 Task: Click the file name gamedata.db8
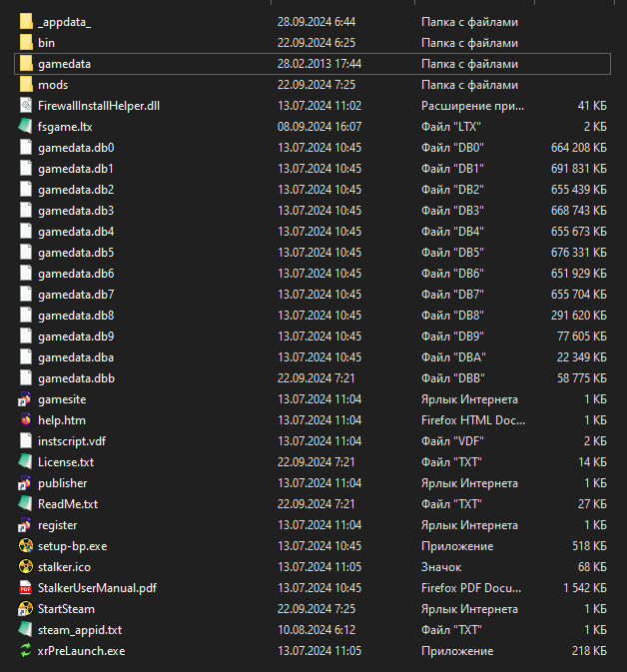[76, 316]
